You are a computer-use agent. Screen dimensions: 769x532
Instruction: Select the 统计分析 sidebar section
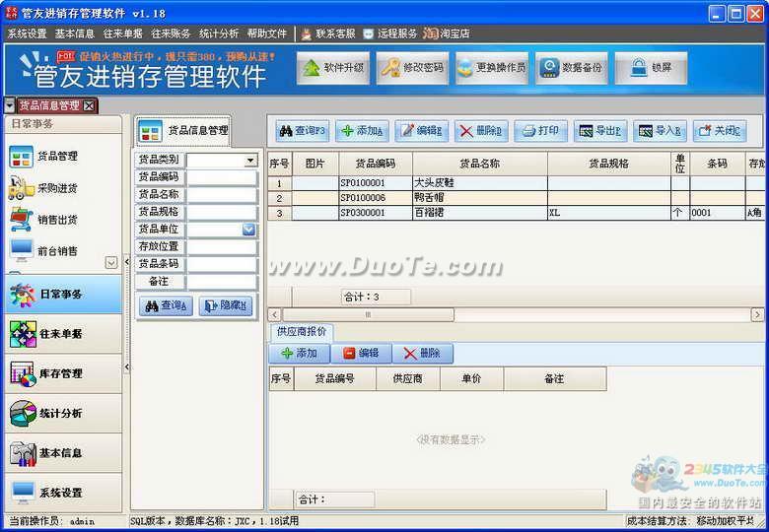click(x=63, y=413)
